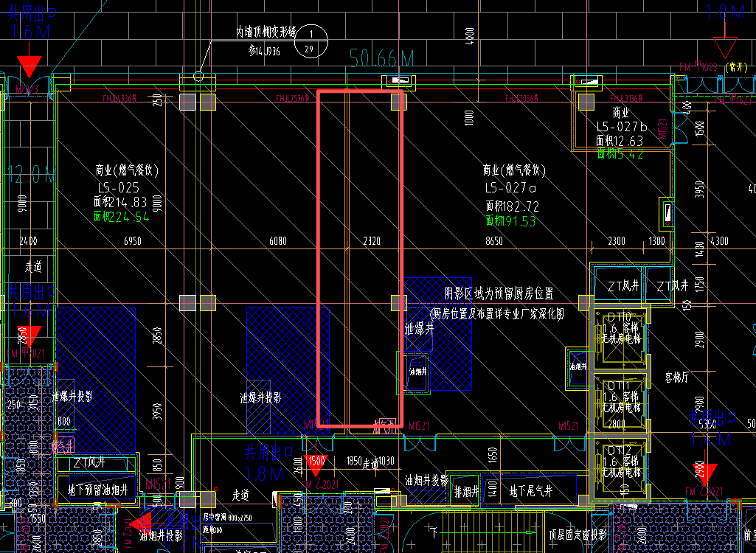
Task: Click the 内墙顶棚变形缝 annotation text
Action: pos(266,32)
